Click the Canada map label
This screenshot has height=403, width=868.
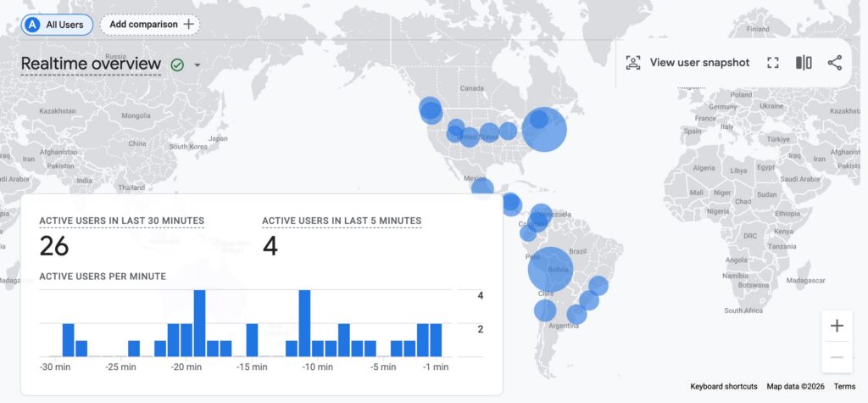(x=471, y=88)
